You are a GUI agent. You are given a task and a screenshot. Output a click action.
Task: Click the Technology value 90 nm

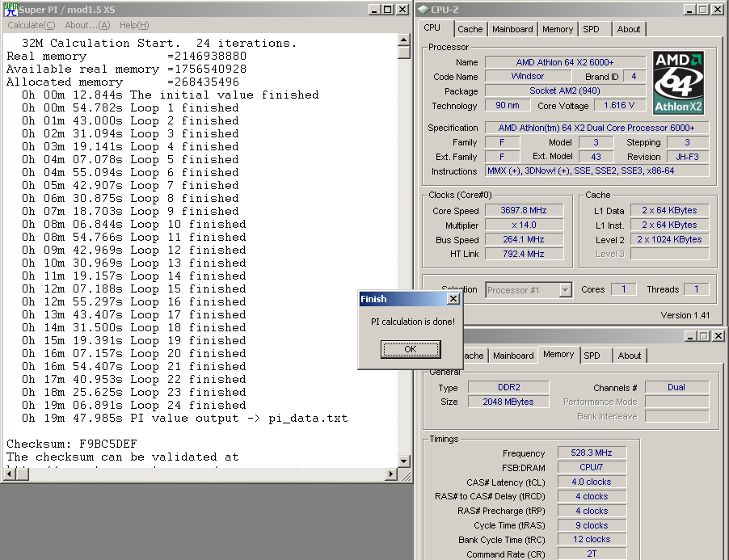point(508,106)
